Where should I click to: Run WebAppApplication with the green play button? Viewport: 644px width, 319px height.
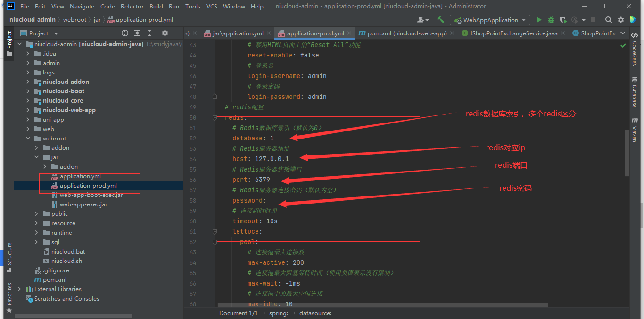click(539, 20)
